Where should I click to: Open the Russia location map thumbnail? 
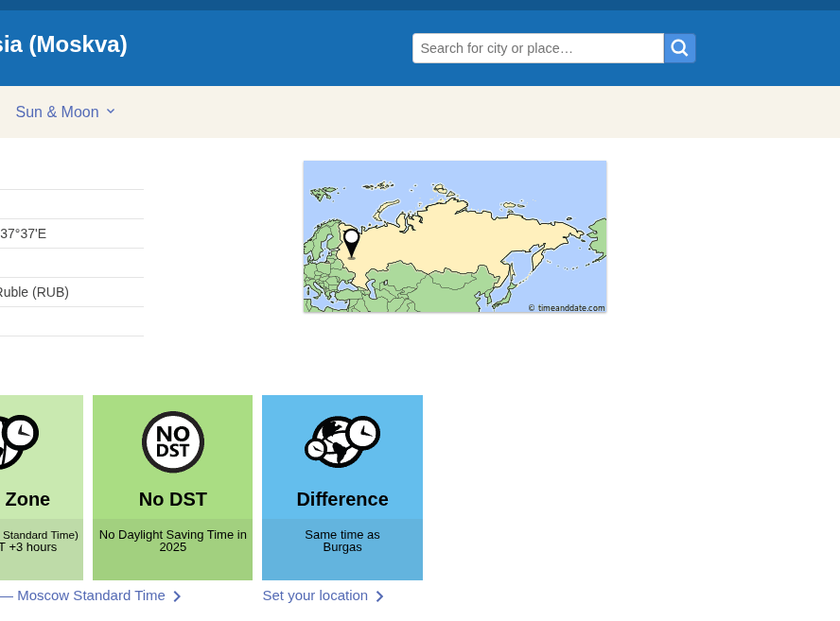tap(455, 236)
